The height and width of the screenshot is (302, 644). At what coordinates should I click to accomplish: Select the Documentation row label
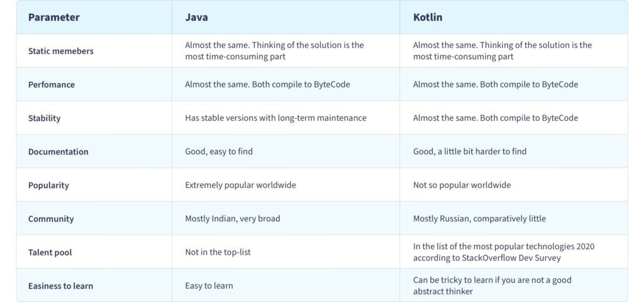(58, 152)
